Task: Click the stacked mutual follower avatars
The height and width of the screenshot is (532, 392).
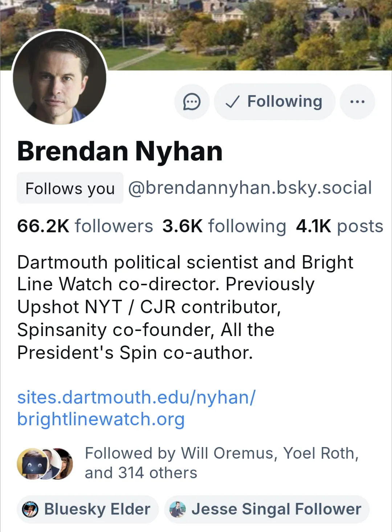Action: (45, 463)
